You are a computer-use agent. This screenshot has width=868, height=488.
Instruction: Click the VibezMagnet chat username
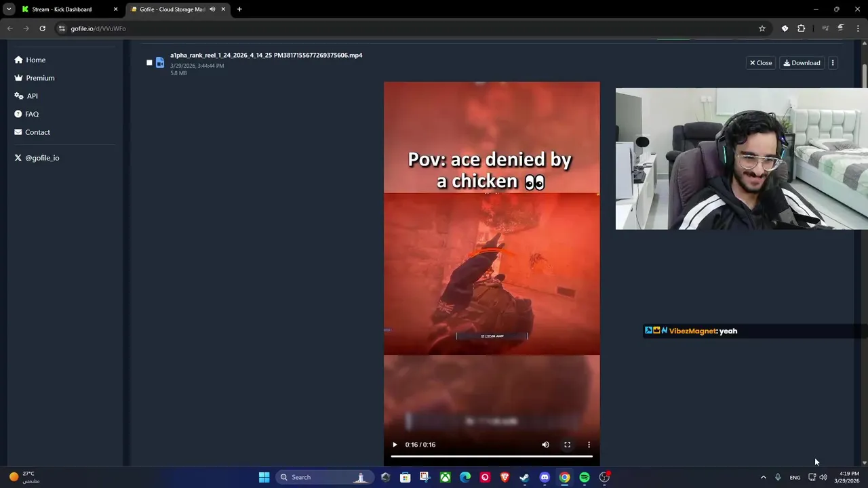tap(692, 331)
